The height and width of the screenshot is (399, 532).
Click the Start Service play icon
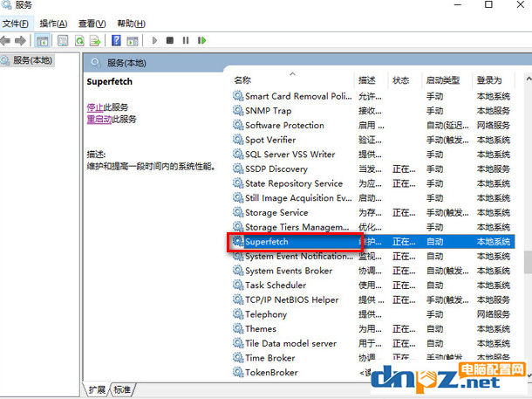[154, 40]
